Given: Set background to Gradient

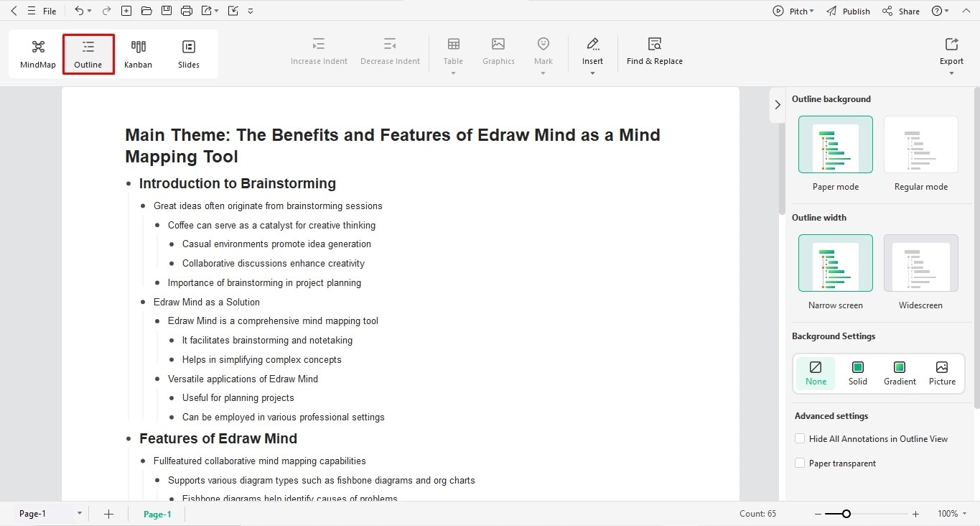Looking at the screenshot, I should click(x=900, y=374).
